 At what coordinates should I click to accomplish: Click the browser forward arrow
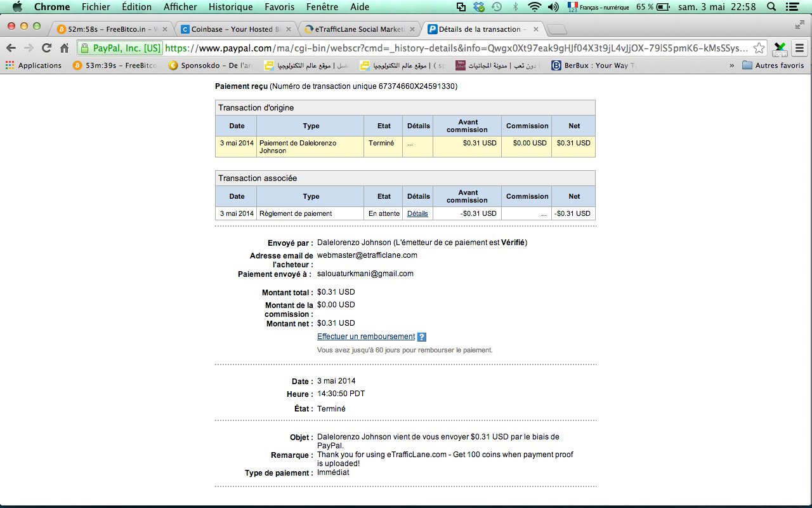[x=29, y=48]
